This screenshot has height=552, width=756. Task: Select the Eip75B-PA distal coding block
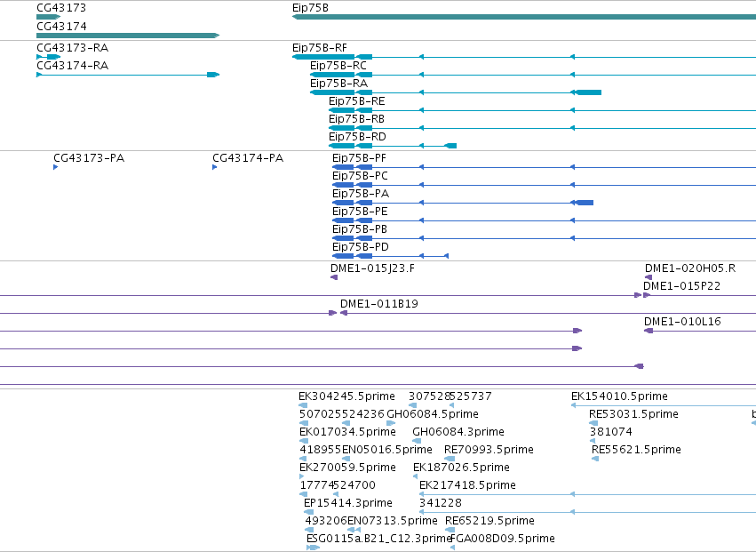tap(583, 203)
